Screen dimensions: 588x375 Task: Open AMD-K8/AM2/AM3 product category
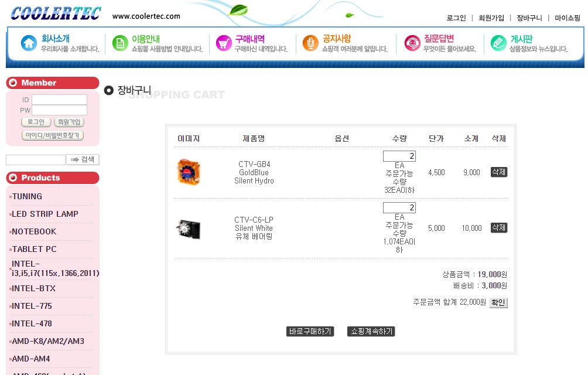(48, 341)
